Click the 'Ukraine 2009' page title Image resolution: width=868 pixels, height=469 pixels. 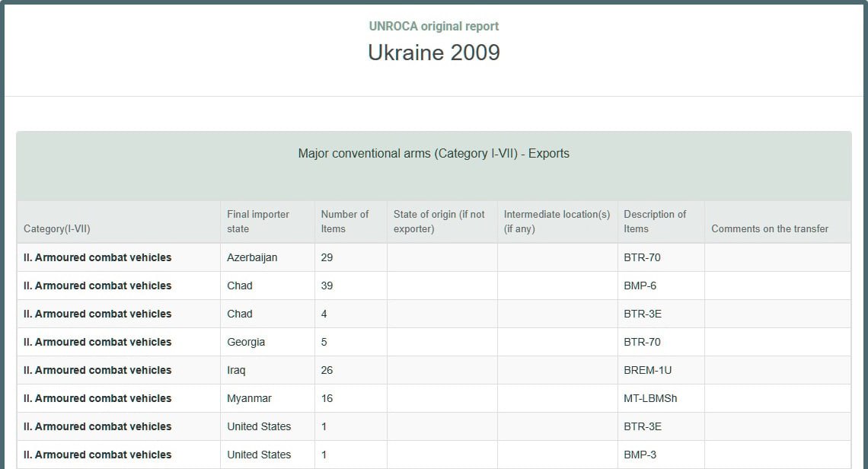coord(433,53)
